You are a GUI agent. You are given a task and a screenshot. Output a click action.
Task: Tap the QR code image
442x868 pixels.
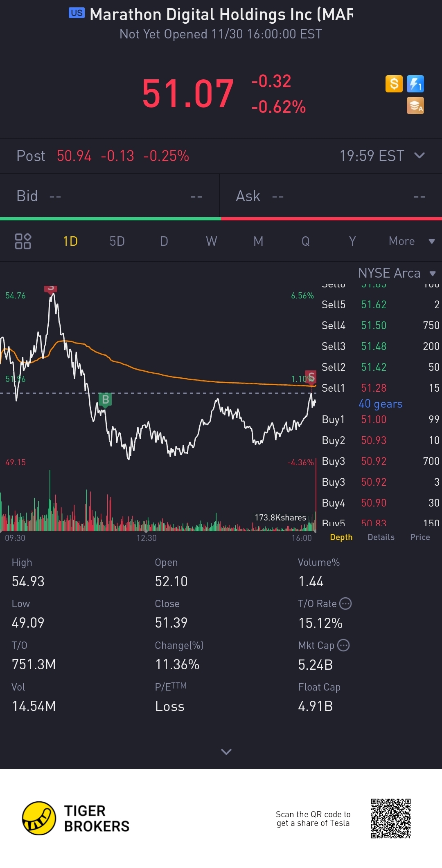tap(391, 818)
